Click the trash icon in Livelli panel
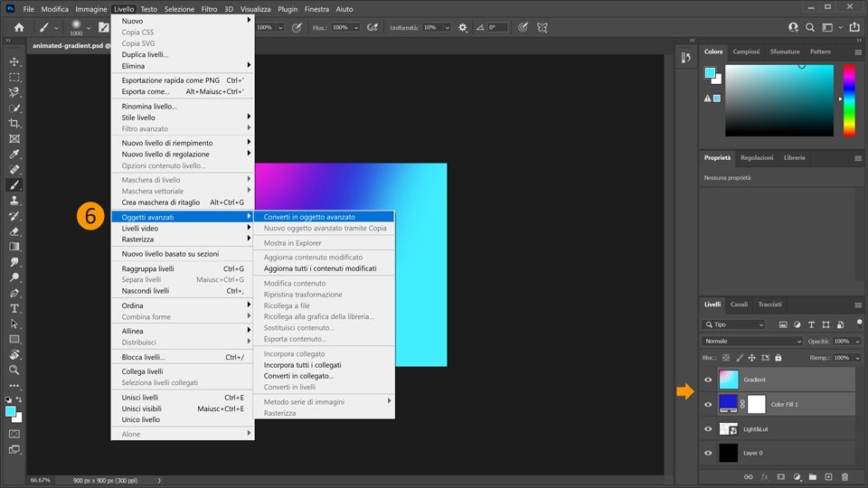Image resolution: width=868 pixels, height=488 pixels. pos(844,476)
